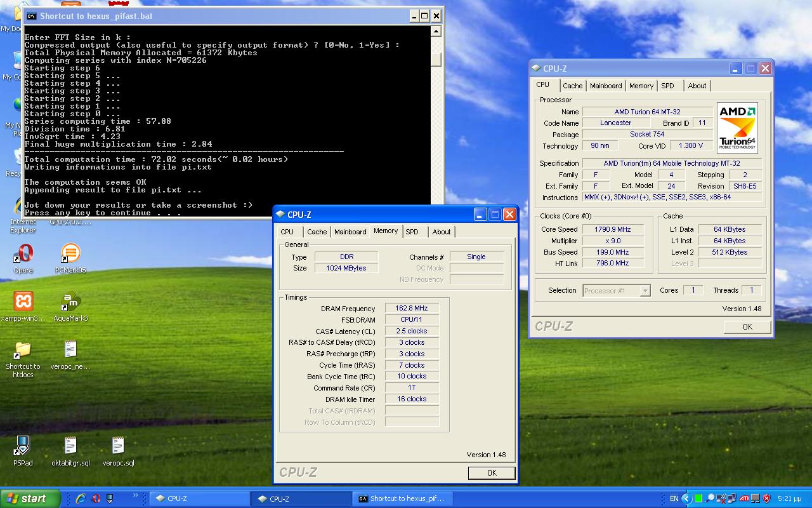Click the Command Rate value 1T
The height and width of the screenshot is (508, 812).
(x=412, y=388)
